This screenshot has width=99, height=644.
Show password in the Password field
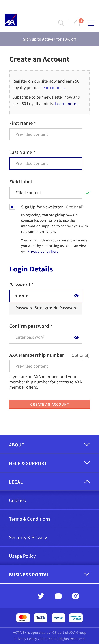77,296
